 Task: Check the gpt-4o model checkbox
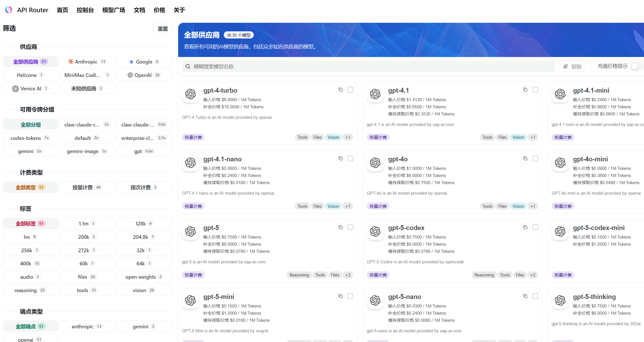tap(535, 158)
